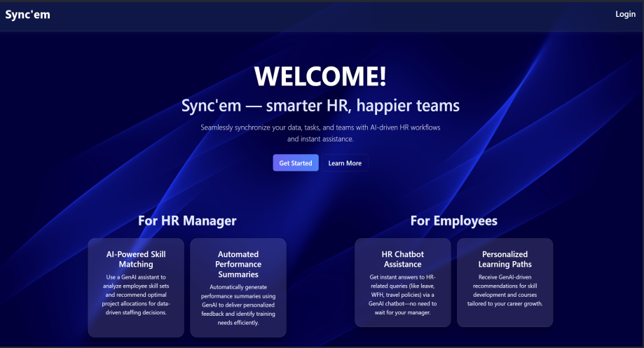Click the 'For HR Manager' heading
644x348 pixels.
pyautogui.click(x=187, y=221)
